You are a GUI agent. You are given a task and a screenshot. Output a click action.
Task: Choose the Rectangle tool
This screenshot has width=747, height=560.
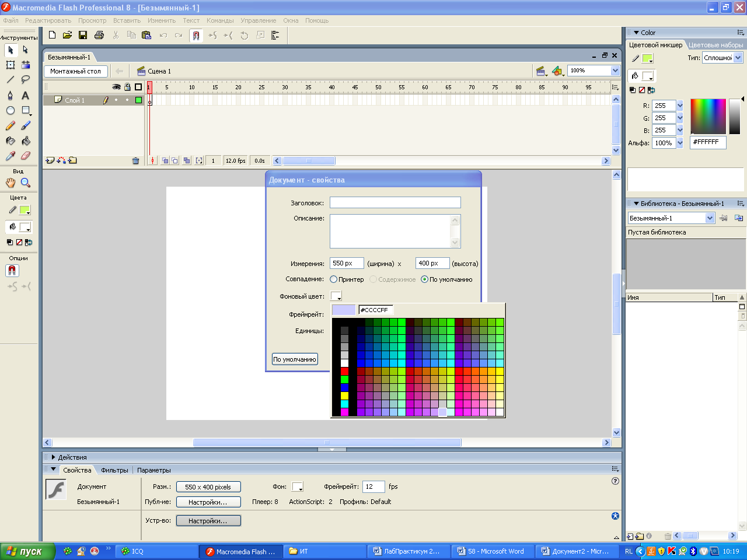(26, 110)
